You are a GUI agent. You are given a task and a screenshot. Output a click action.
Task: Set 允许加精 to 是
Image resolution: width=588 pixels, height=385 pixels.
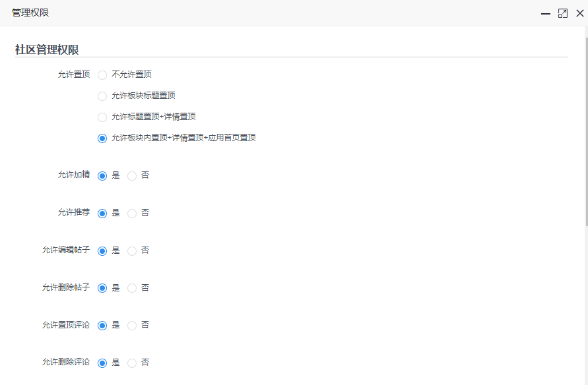pos(102,176)
